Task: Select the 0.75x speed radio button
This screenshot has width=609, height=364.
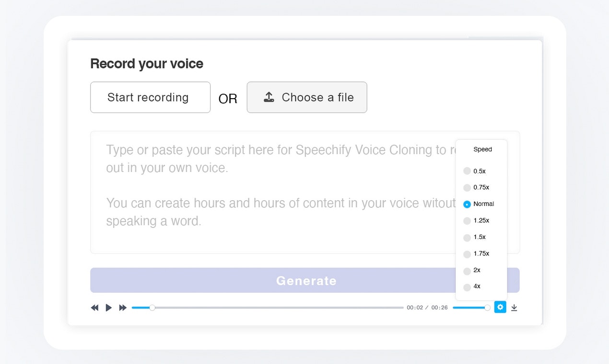Action: tap(467, 188)
